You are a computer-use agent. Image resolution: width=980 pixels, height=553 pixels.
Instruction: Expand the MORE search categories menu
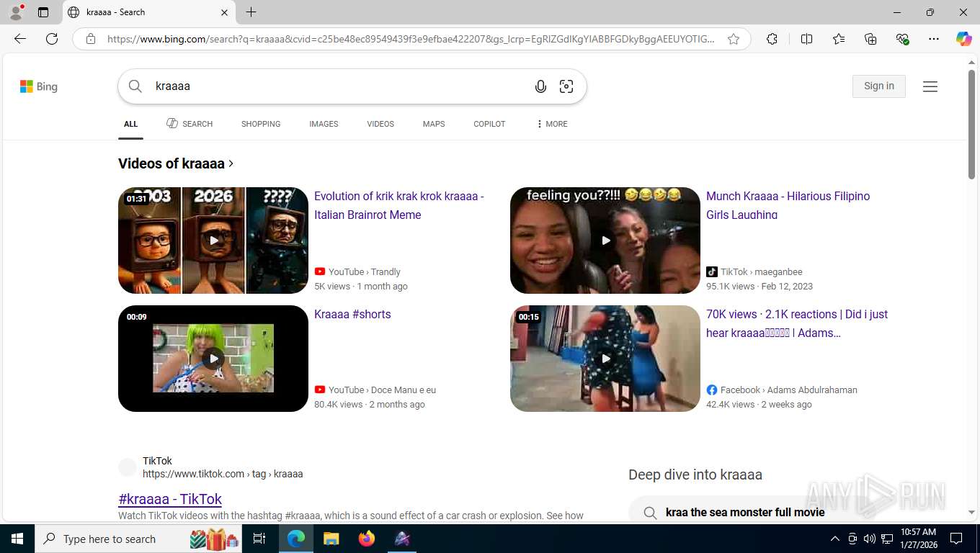552,124
